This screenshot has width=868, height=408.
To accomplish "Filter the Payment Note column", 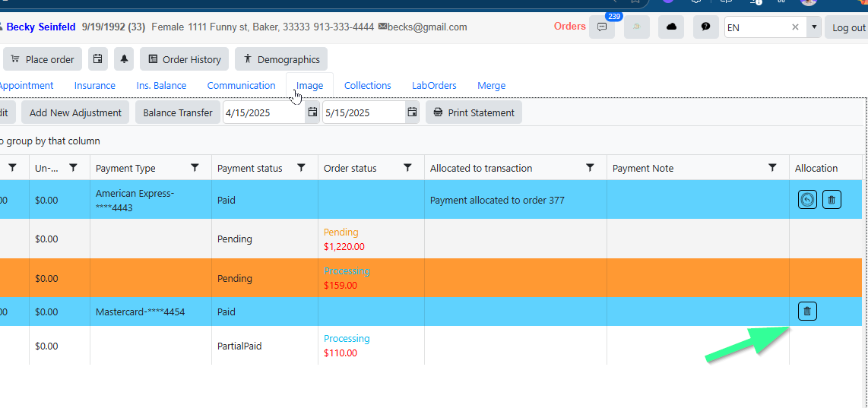I will tap(772, 168).
